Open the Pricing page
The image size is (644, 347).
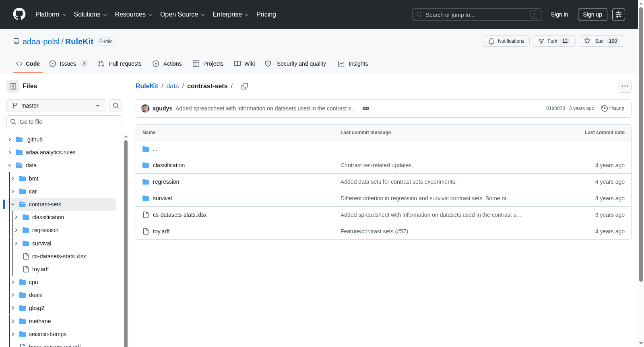click(x=266, y=15)
